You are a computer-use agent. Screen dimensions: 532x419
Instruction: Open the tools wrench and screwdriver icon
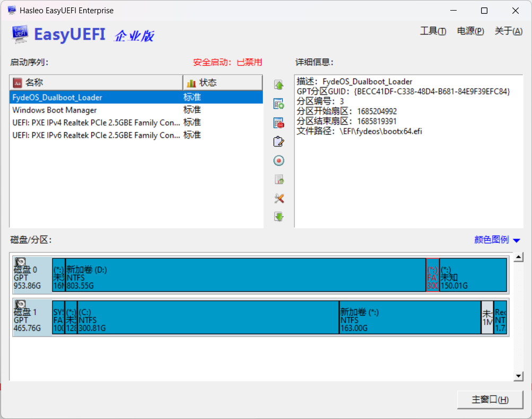[279, 198]
